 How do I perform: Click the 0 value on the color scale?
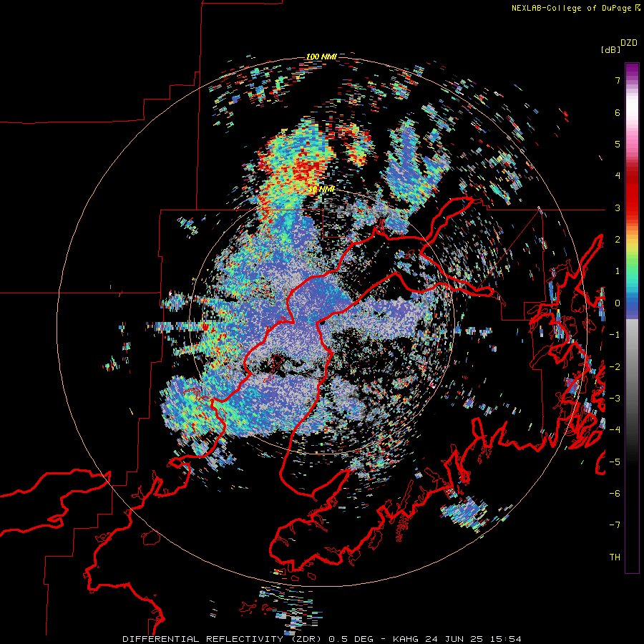coord(618,303)
